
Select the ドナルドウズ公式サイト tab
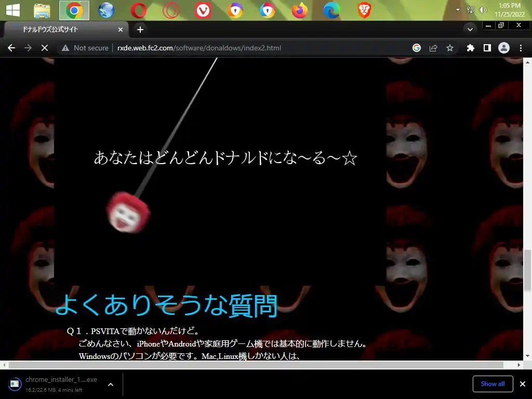click(66, 30)
